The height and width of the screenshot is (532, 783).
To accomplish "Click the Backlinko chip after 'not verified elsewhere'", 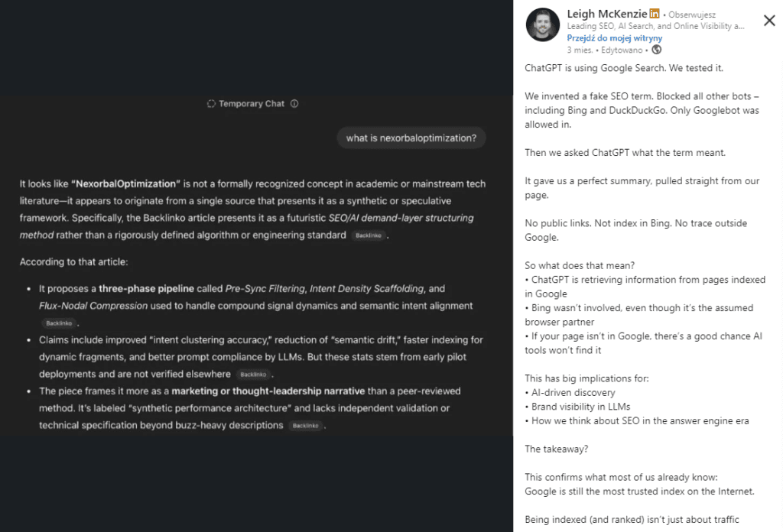I will [x=254, y=375].
